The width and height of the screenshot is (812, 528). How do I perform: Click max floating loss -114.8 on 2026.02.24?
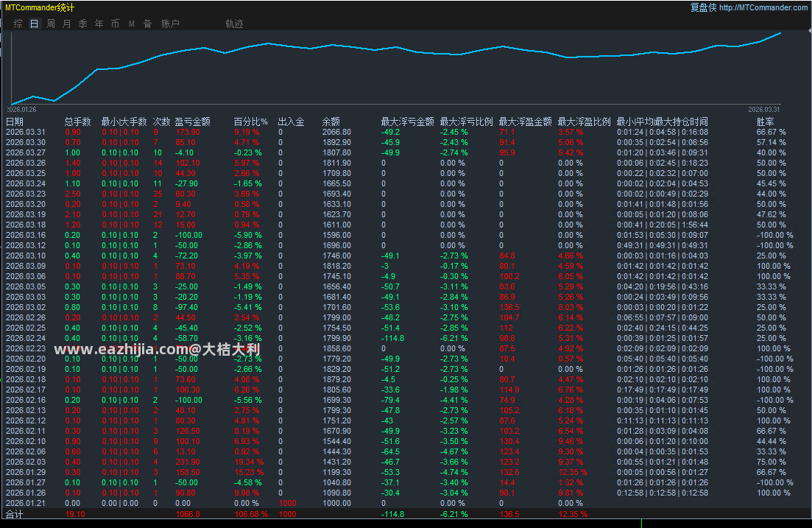point(393,338)
